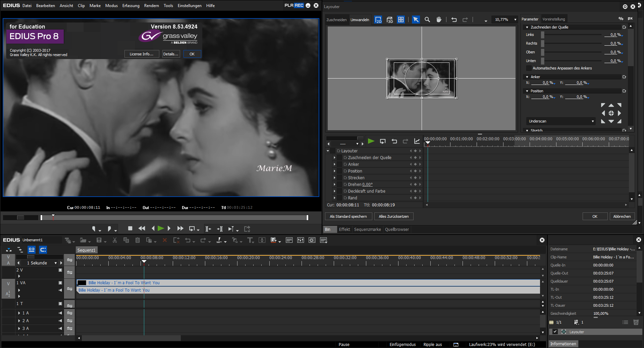Image resolution: width=644 pixels, height=348 pixels.
Task: Click Fast forward button in player
Action: [180, 229]
